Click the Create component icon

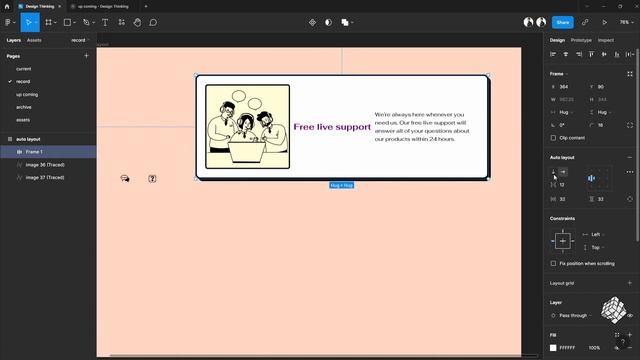(312, 22)
